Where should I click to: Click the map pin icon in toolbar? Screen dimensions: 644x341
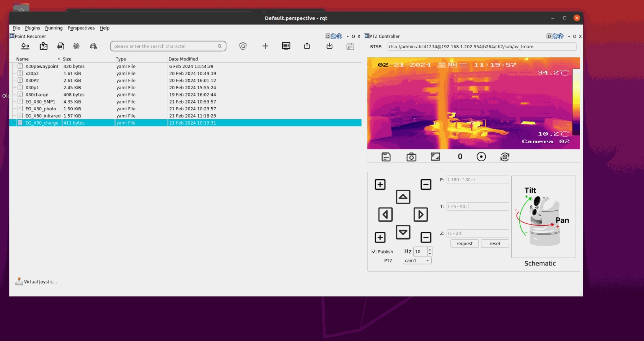44,46
